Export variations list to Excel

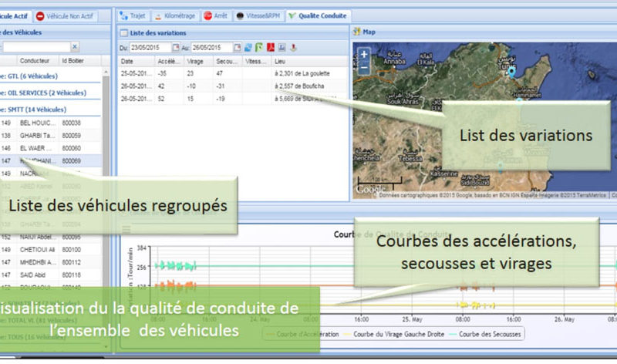[259, 47]
